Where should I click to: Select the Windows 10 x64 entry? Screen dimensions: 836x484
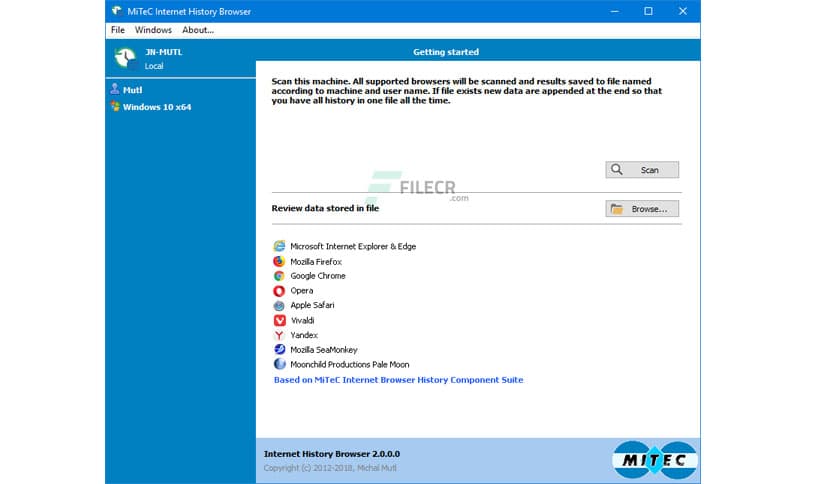157,107
